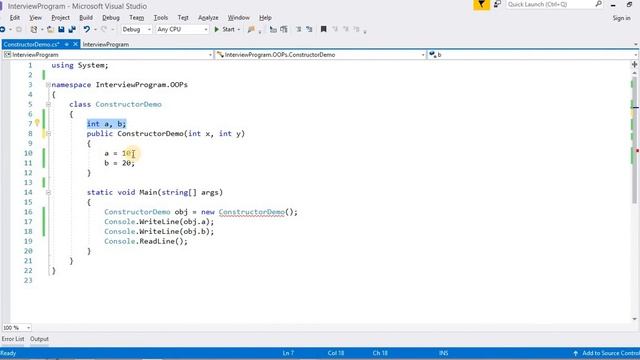Click the split editor handle above the scrollbar

[635, 64]
